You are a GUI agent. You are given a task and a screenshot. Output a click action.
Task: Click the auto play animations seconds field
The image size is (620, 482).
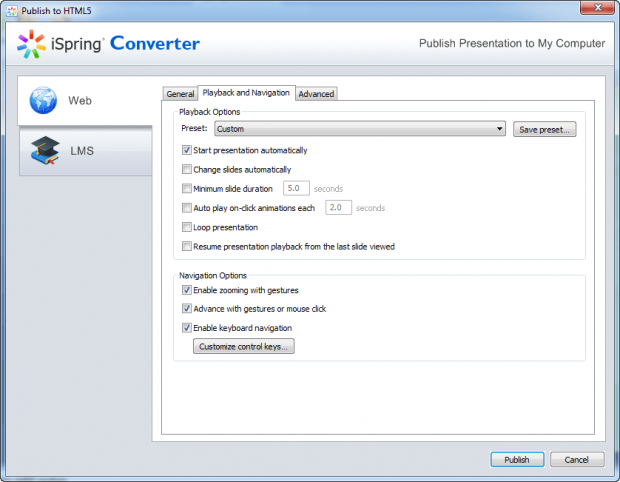(x=338, y=208)
